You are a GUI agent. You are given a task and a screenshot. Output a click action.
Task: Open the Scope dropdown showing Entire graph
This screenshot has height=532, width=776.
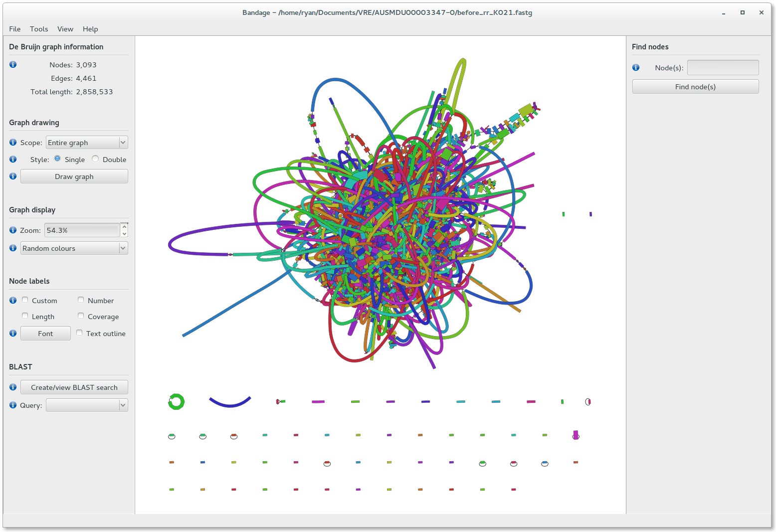(x=87, y=143)
